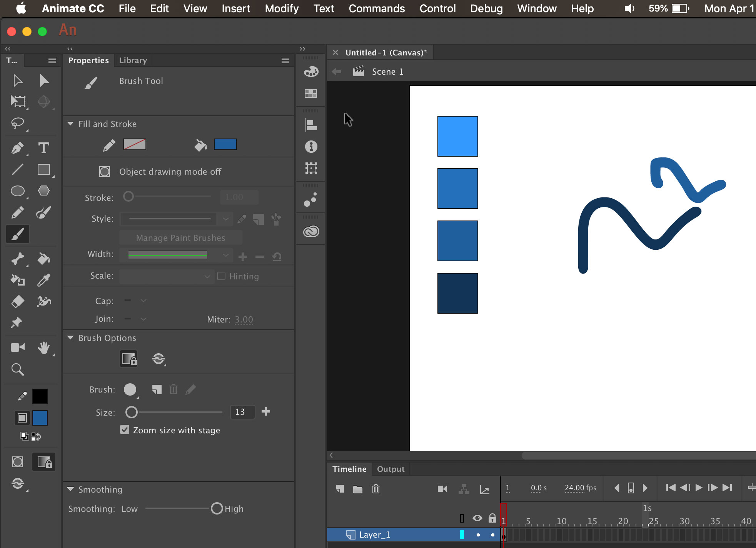
Task: Click the blue fill color swatch
Action: click(225, 144)
